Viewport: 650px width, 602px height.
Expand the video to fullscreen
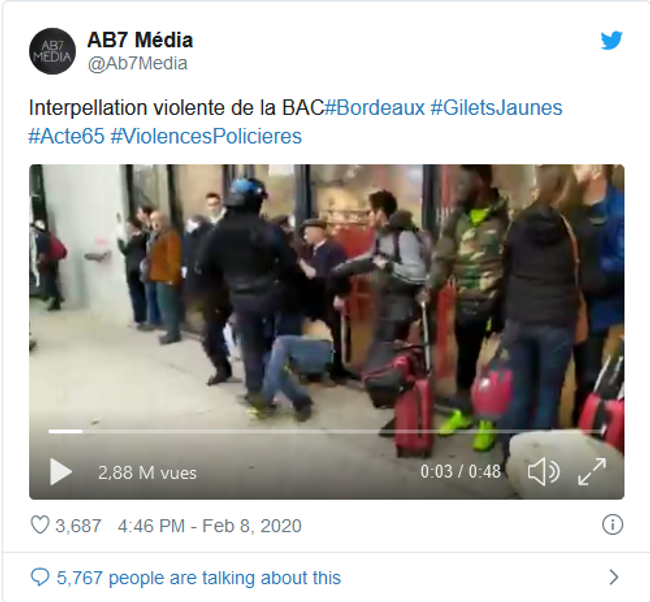click(x=592, y=471)
